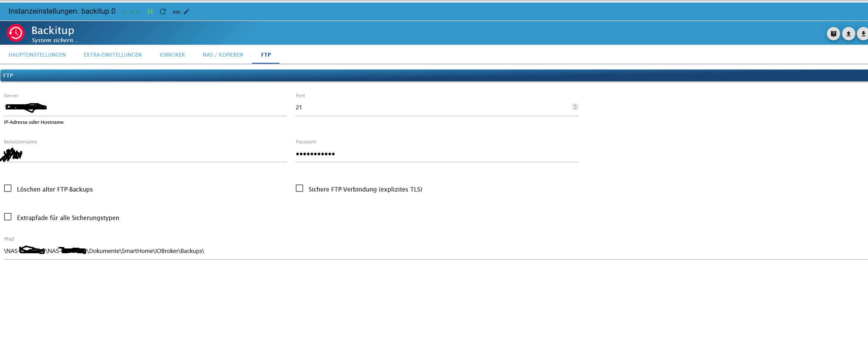Click the Backitup heading text

(x=53, y=30)
